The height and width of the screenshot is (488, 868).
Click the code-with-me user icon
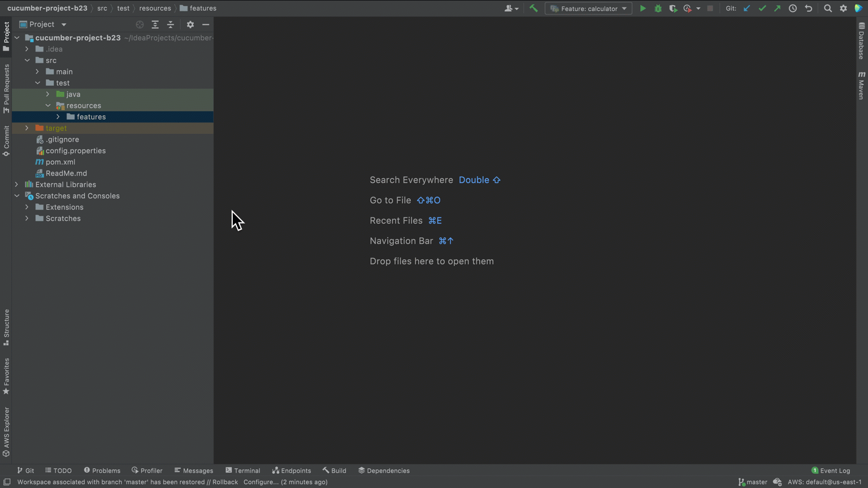point(511,8)
